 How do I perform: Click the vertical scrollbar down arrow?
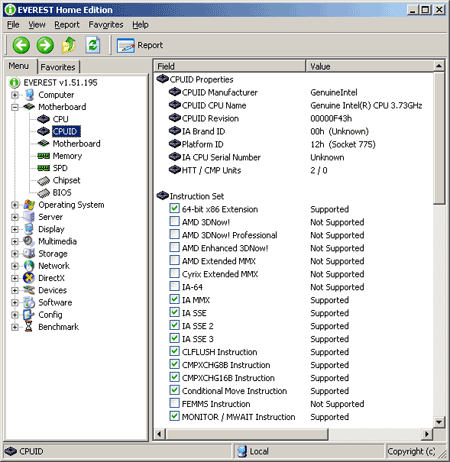439,422
